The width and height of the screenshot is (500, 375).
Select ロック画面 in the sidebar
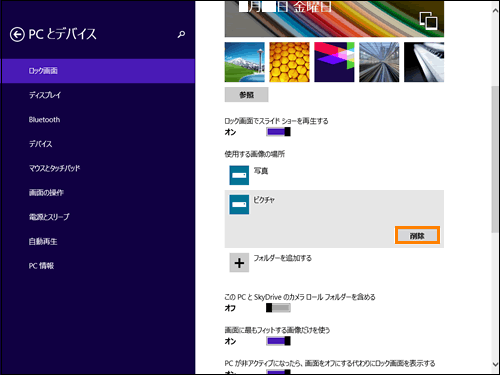(x=98, y=71)
